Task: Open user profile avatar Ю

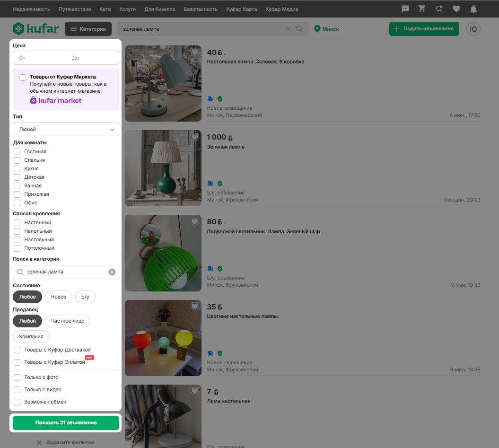Action: point(473,29)
